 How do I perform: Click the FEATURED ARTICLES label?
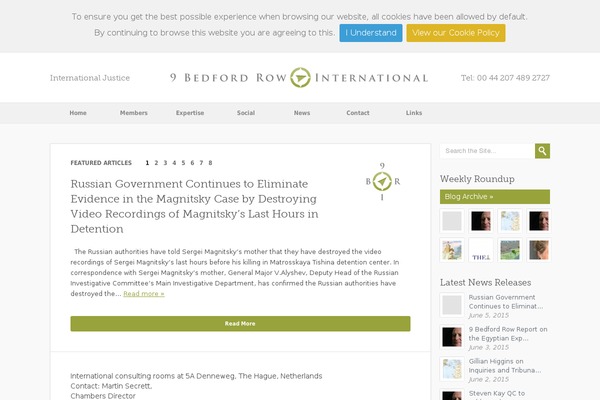click(x=101, y=163)
